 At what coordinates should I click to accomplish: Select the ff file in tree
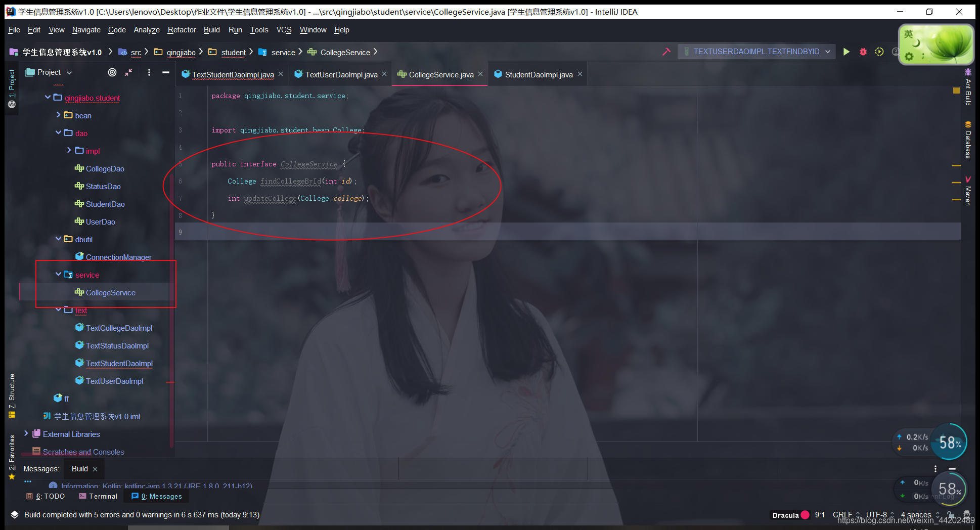[66, 399]
